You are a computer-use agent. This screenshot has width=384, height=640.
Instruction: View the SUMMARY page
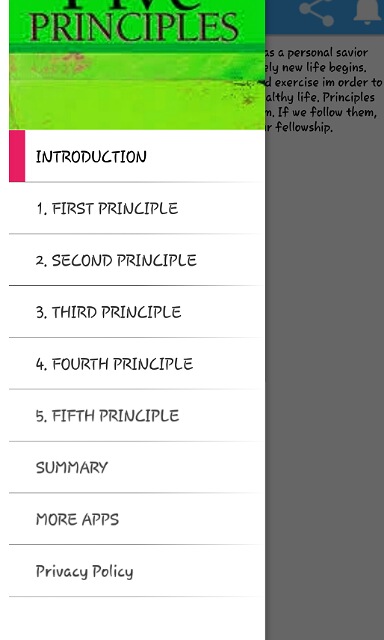(137, 467)
